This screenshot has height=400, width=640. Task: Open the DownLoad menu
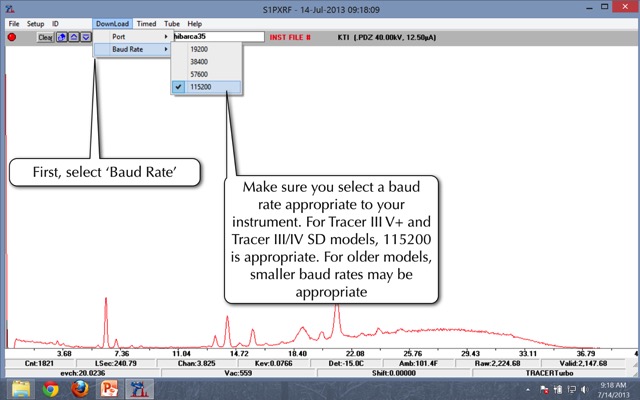[x=113, y=23]
